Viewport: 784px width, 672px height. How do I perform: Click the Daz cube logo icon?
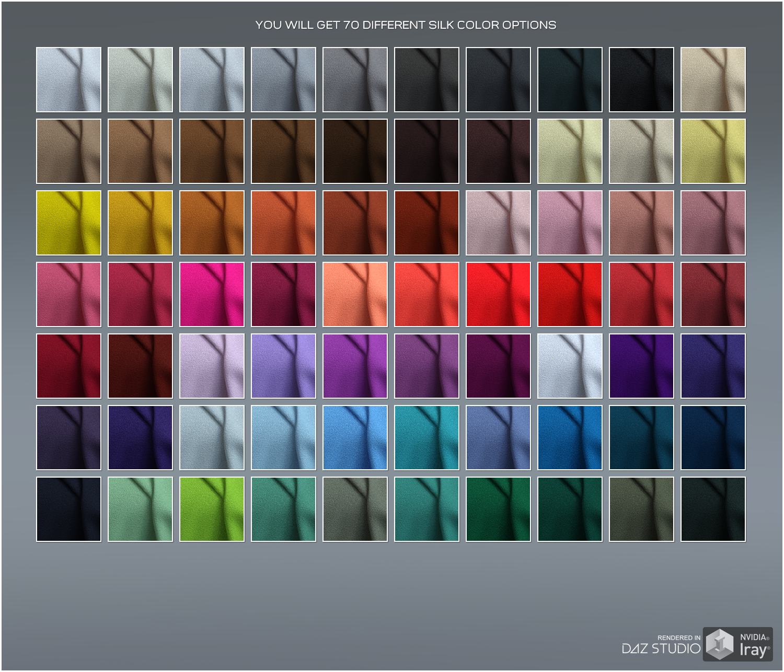[720, 644]
